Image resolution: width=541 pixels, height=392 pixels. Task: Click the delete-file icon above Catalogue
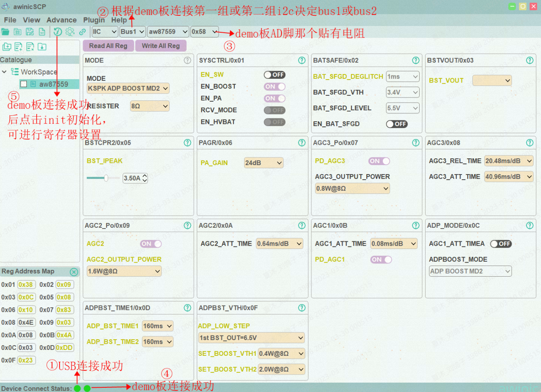click(x=30, y=47)
